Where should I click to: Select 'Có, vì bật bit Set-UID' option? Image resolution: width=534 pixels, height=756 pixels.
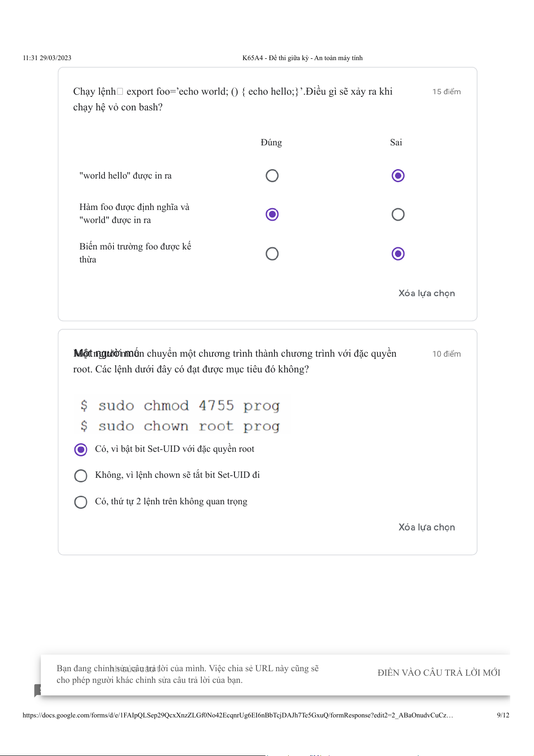coord(81,450)
